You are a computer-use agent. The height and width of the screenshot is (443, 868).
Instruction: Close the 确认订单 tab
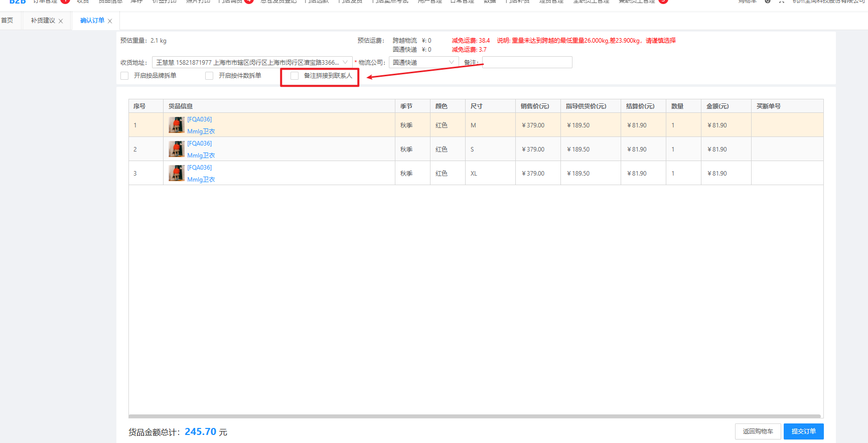[x=110, y=21]
